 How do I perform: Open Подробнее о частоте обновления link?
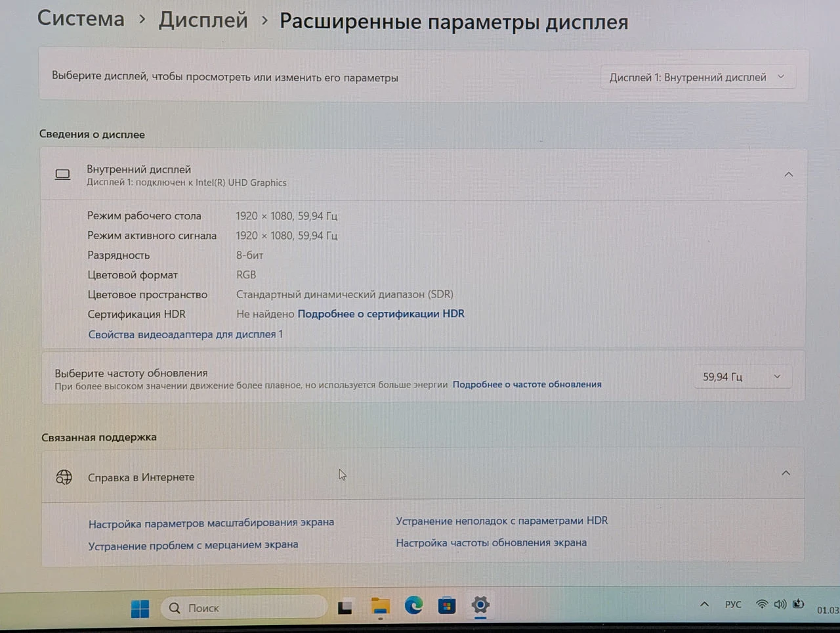(527, 384)
